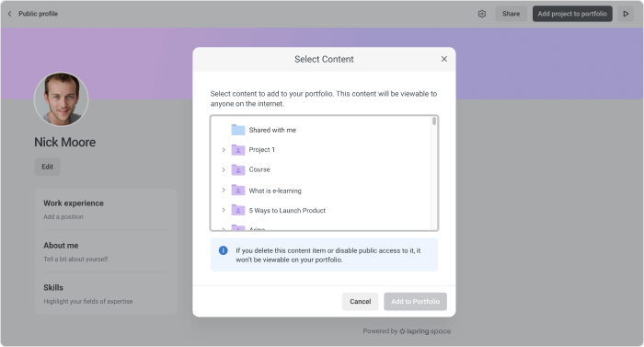The image size is (644, 347).
Task: Select the Course item
Action: (321, 169)
